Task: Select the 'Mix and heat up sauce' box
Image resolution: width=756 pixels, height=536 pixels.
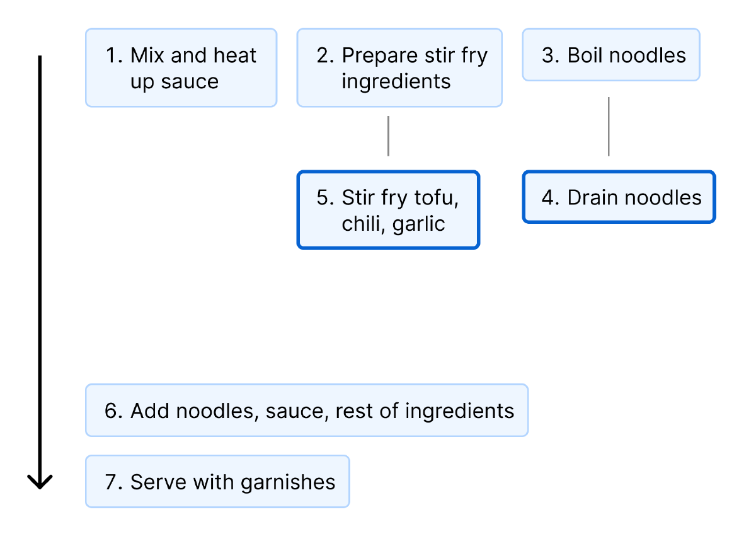Action: pos(181,67)
